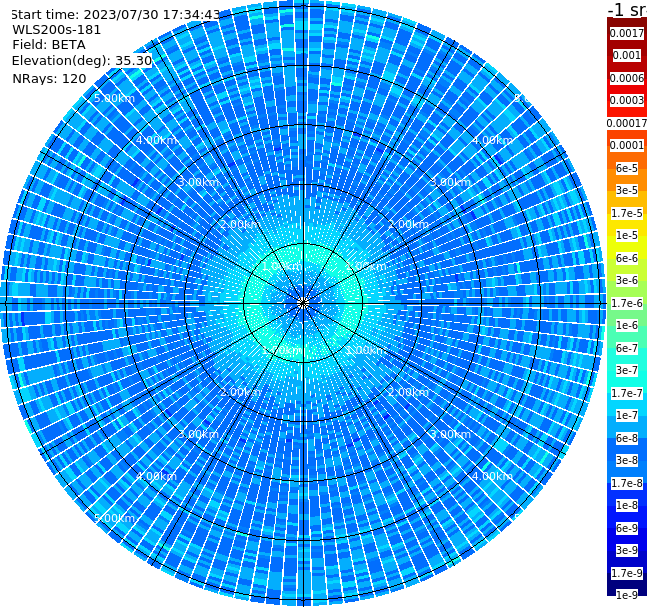Click the 6e-8 color bar label

point(627,438)
